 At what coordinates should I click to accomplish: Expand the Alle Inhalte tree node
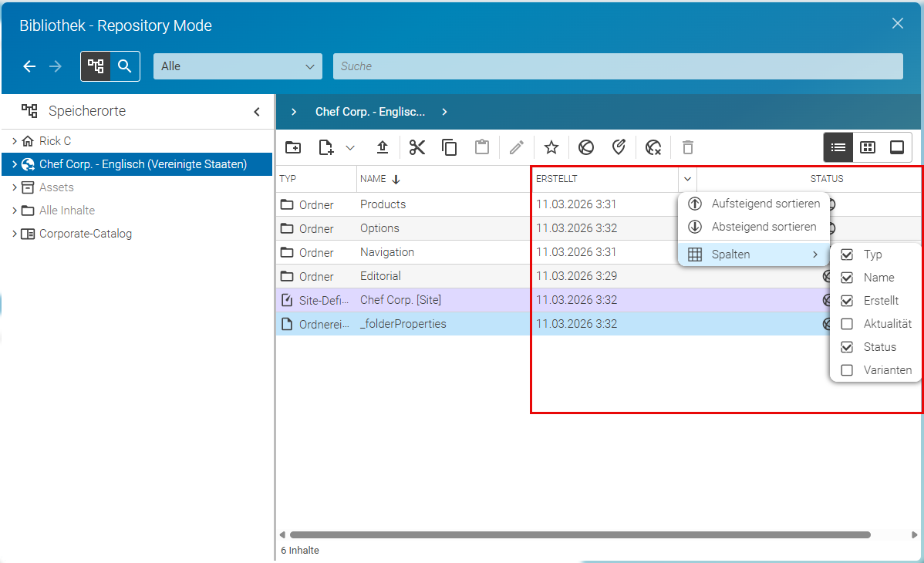click(x=14, y=210)
